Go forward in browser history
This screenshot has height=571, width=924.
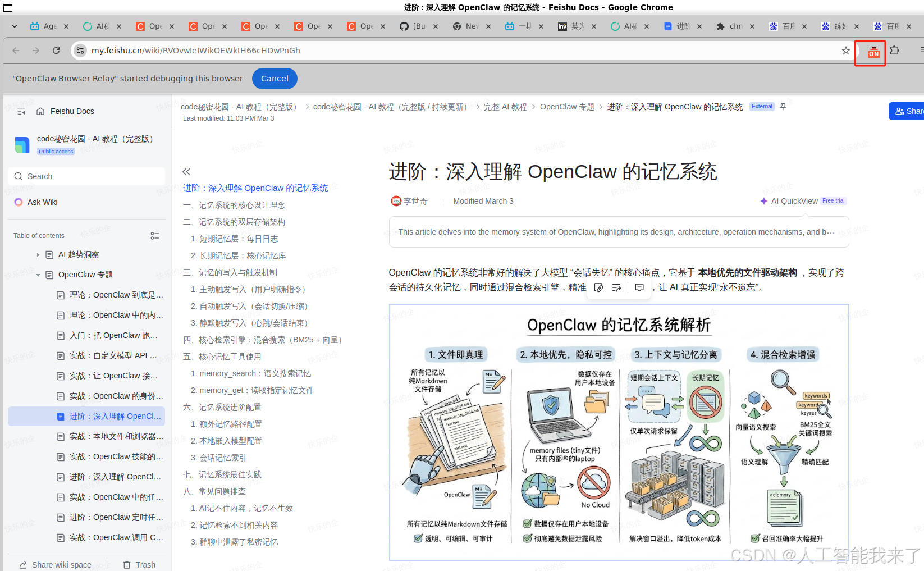click(x=36, y=51)
